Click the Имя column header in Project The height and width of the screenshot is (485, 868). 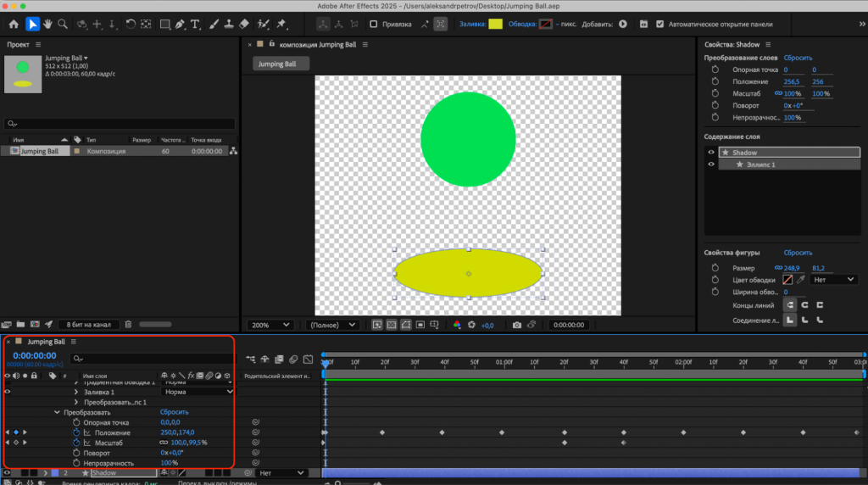pos(19,140)
